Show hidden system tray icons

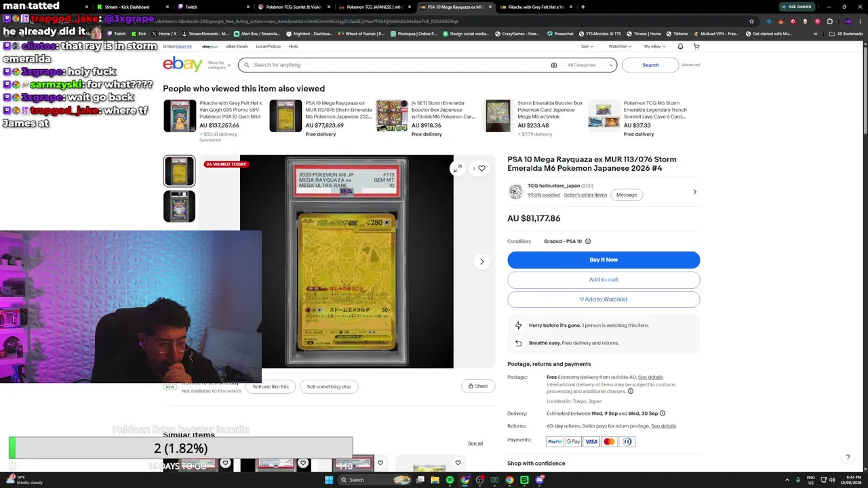coord(788,480)
